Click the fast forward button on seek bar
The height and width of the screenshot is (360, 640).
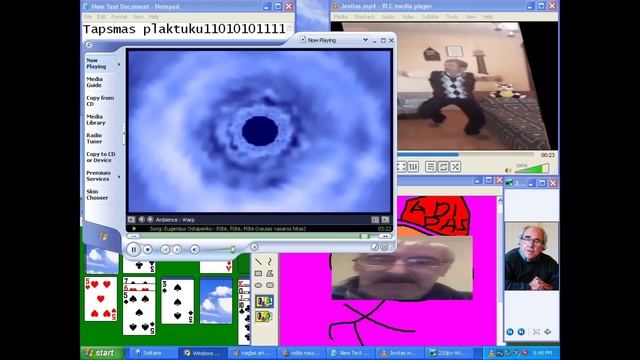[x=384, y=236]
